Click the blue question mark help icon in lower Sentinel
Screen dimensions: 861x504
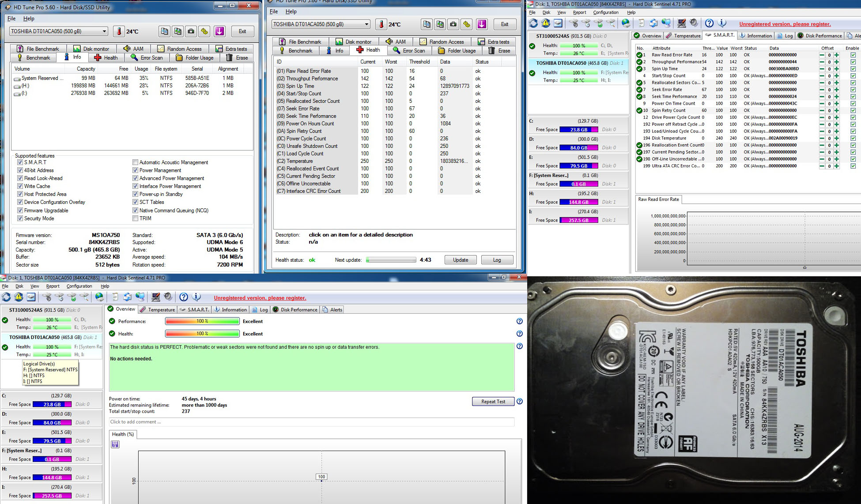point(184,297)
